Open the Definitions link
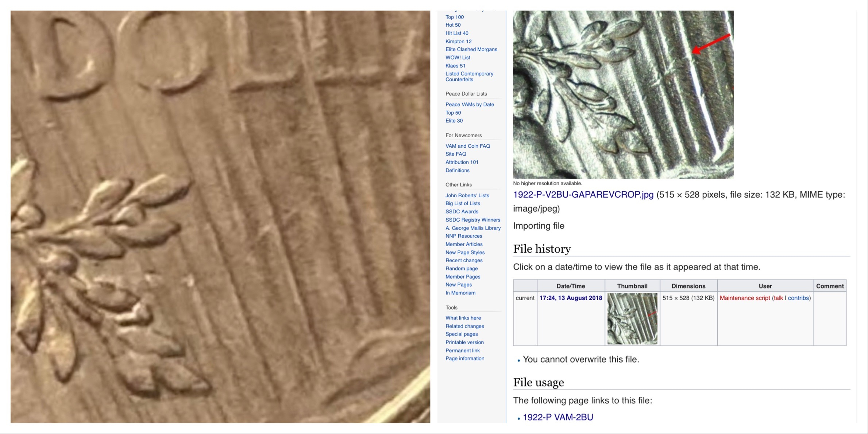868x434 pixels. [x=457, y=171]
